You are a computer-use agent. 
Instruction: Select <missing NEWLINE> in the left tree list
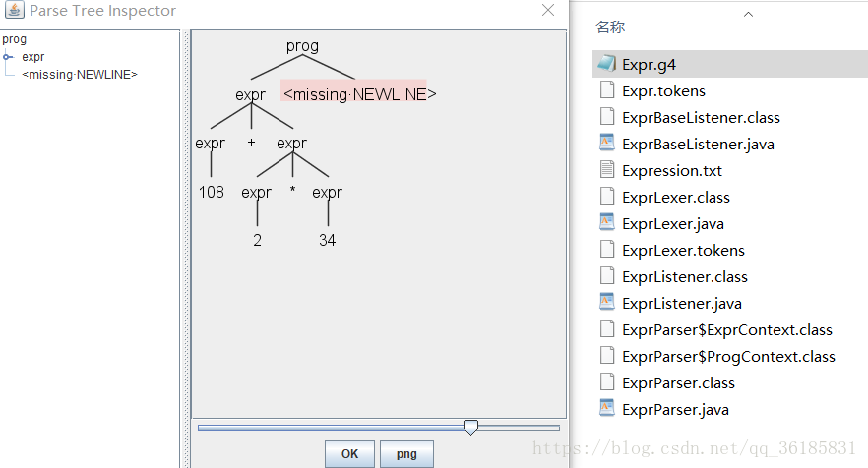pyautogui.click(x=80, y=74)
